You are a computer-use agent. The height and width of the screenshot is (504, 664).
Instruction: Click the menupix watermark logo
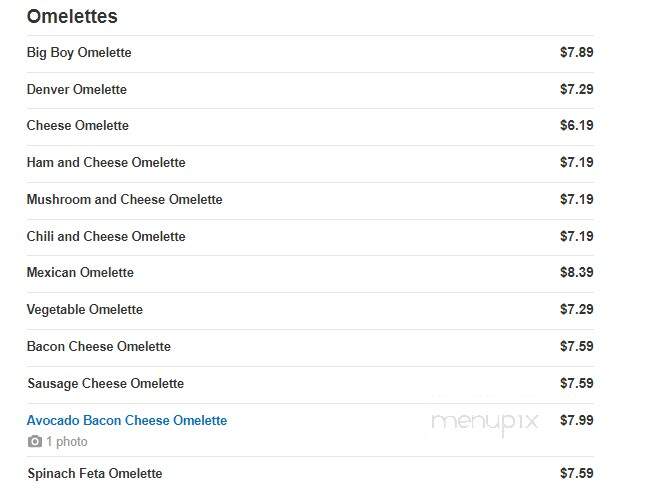[x=485, y=423]
